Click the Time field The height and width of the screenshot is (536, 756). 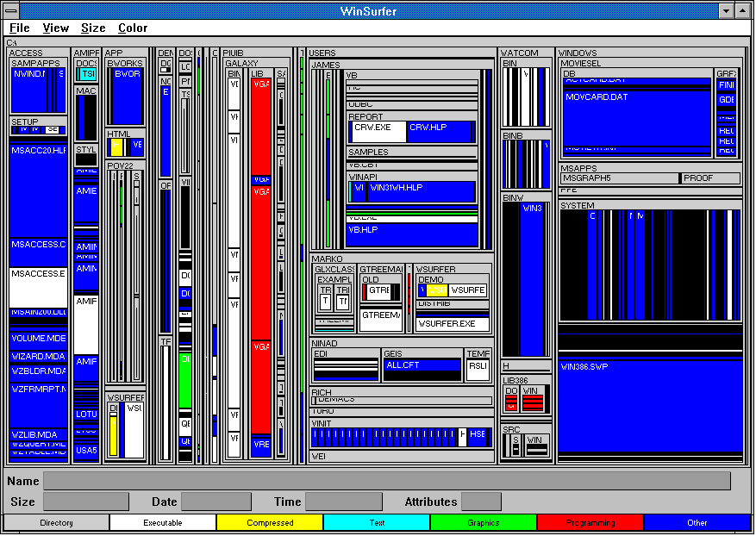coord(344,502)
